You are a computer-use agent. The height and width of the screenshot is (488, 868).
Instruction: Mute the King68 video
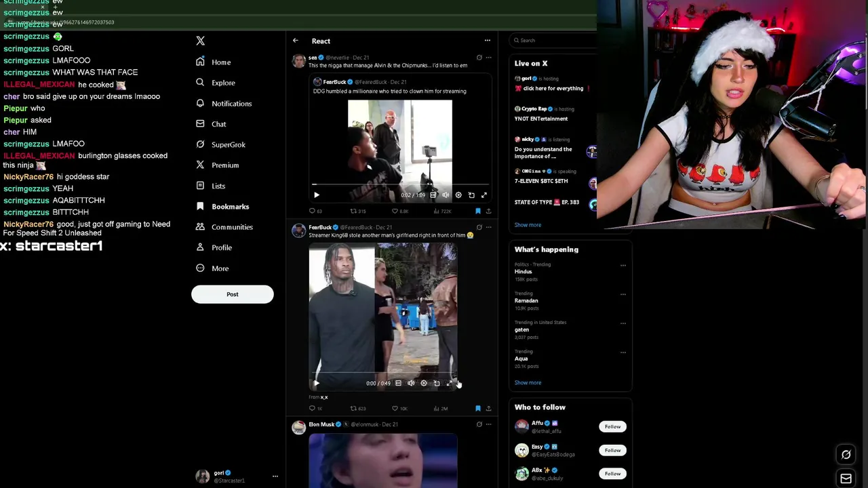tap(411, 384)
